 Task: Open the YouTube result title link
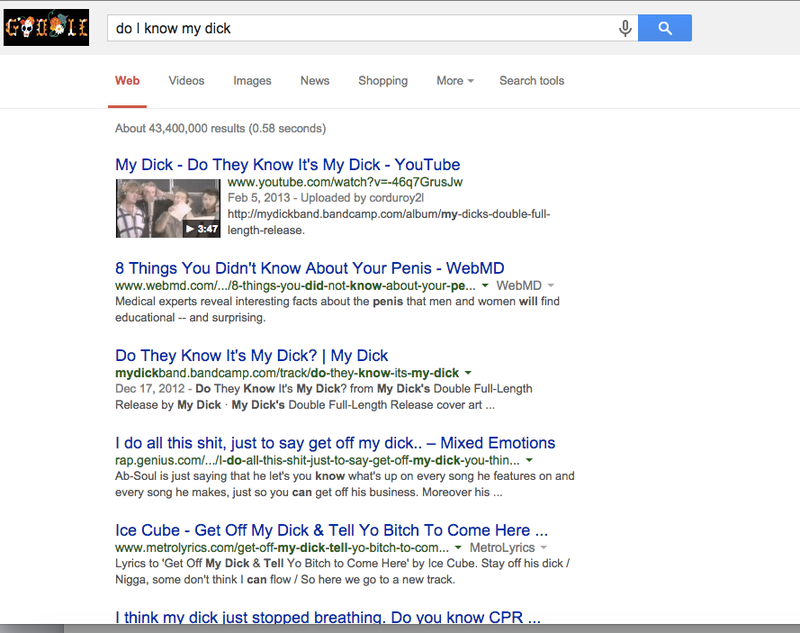point(288,165)
